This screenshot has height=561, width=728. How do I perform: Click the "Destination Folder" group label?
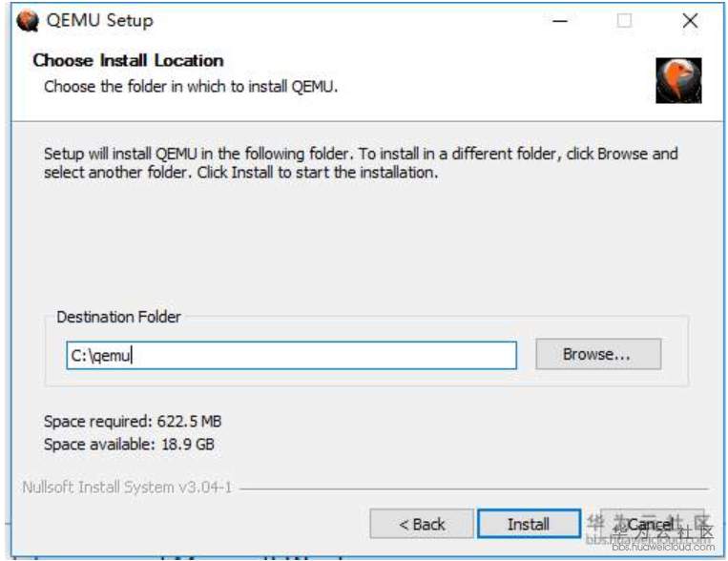click(118, 317)
